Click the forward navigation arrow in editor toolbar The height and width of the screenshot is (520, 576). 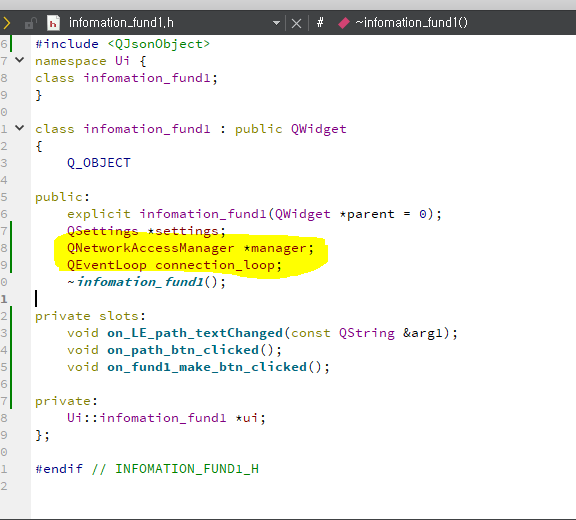[7, 23]
